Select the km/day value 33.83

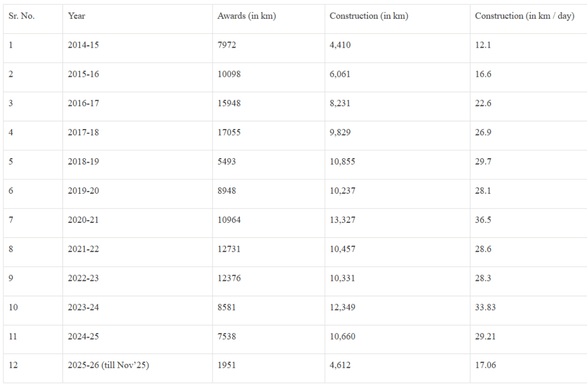(486, 307)
